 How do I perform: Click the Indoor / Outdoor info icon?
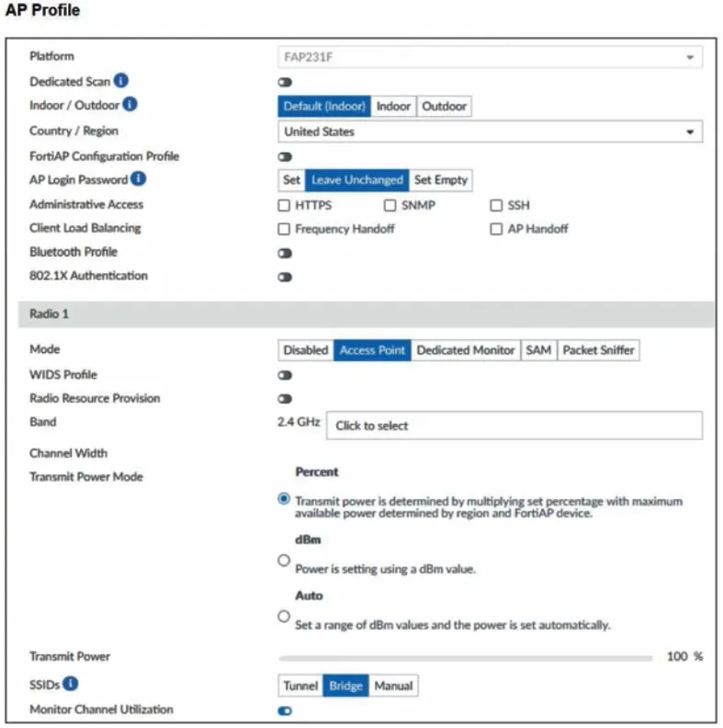tap(130, 104)
